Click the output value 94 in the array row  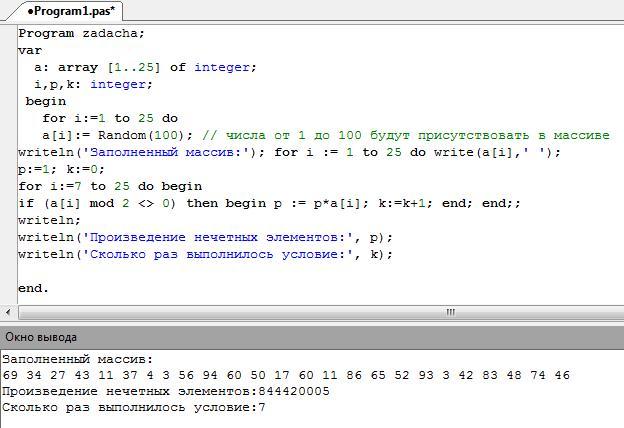click(210, 375)
